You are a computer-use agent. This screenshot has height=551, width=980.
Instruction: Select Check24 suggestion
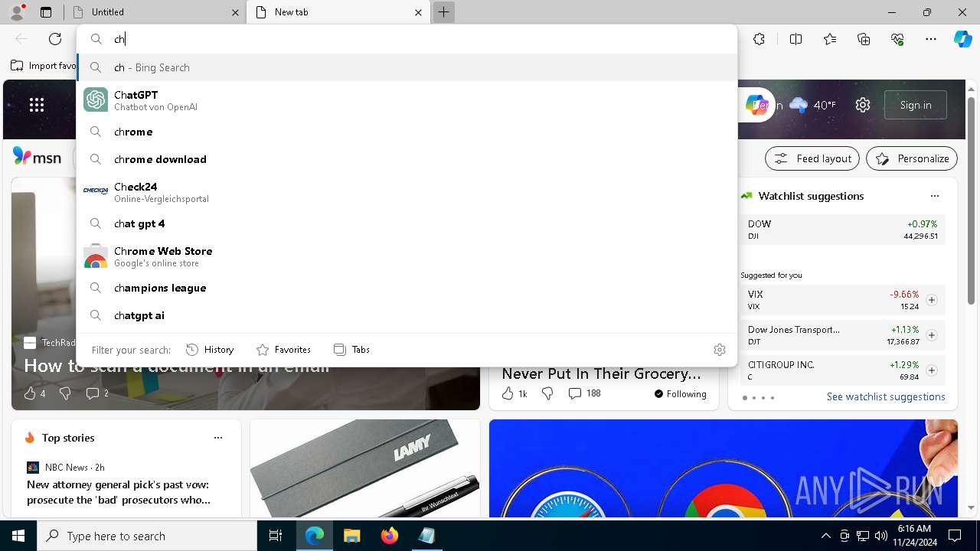(x=407, y=192)
